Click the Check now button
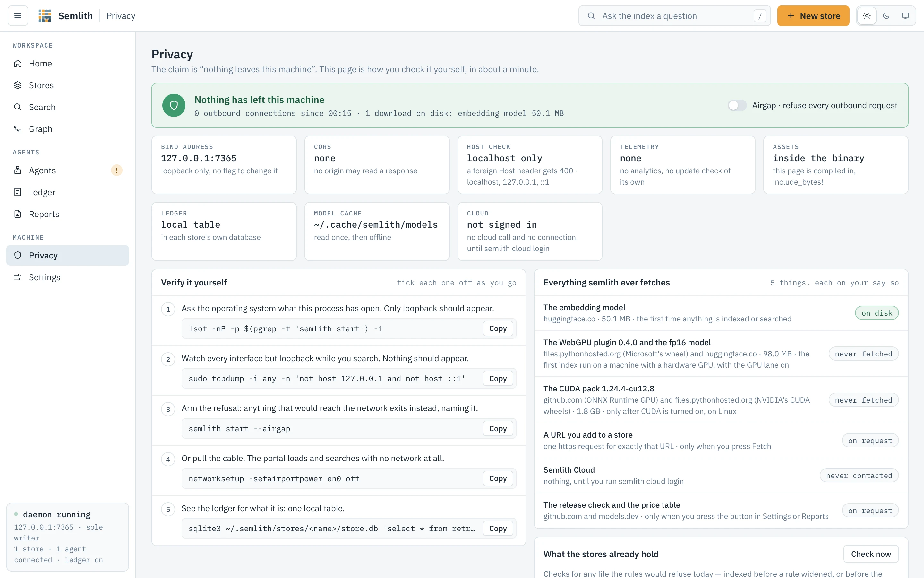 pyautogui.click(x=871, y=554)
